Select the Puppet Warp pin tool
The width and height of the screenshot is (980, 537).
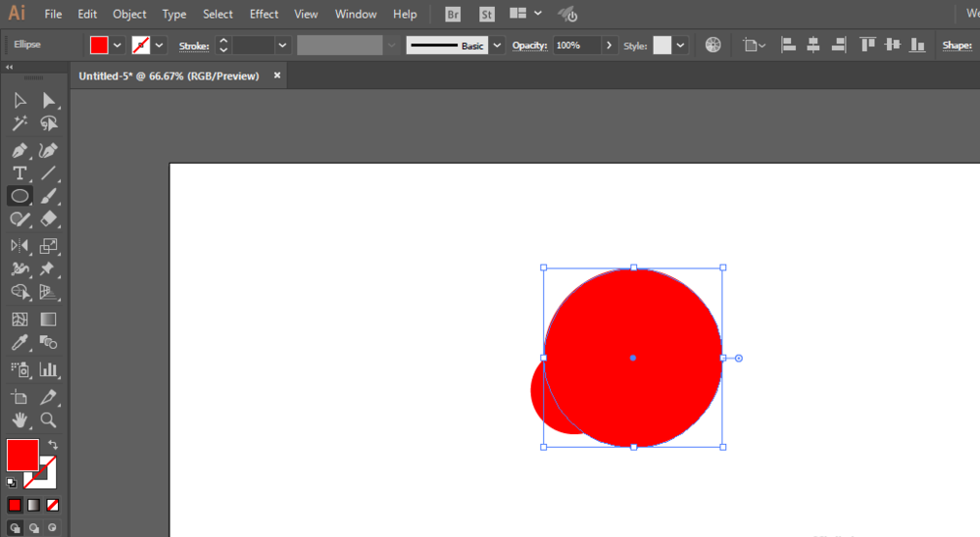point(49,268)
